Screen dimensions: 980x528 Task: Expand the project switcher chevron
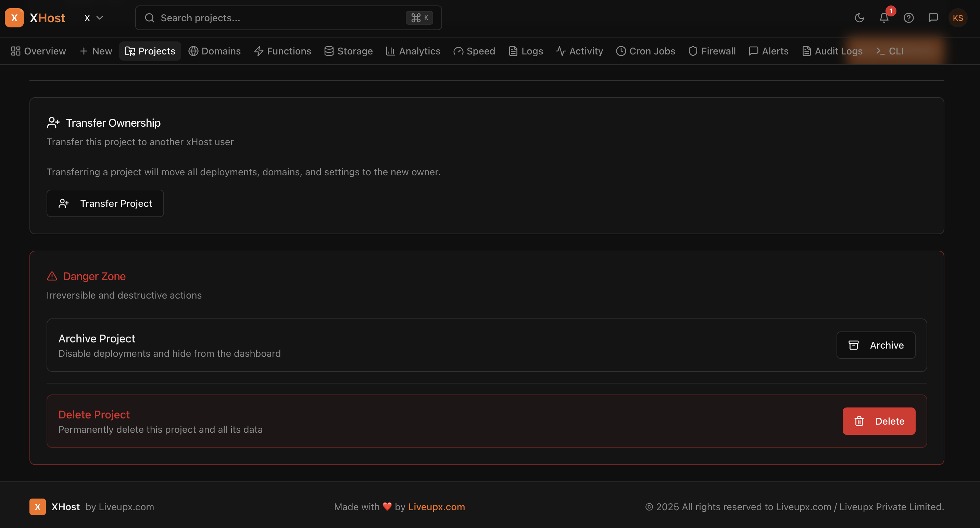[100, 17]
